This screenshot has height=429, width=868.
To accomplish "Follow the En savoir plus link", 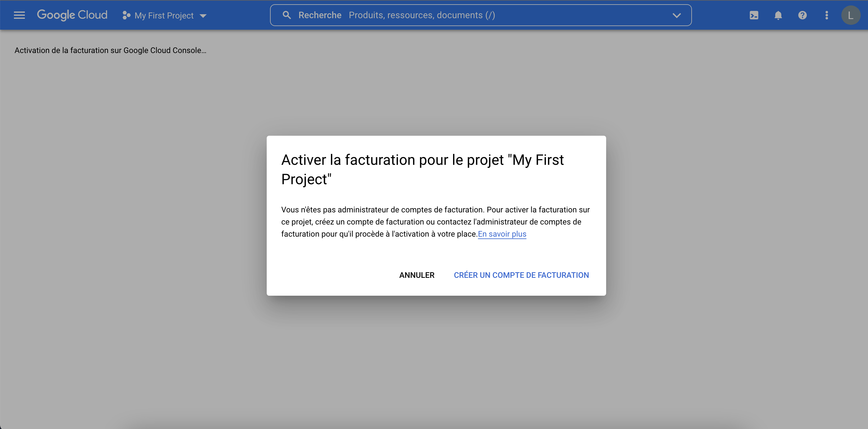I will pyautogui.click(x=502, y=234).
